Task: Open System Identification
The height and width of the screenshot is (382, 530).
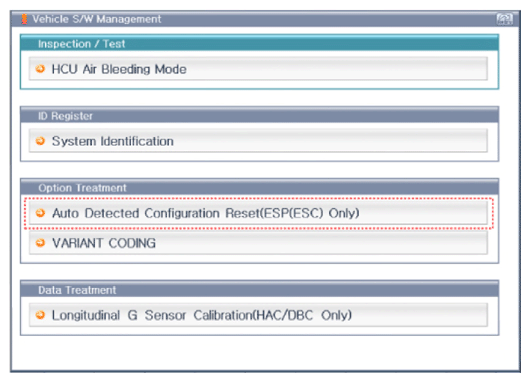Action: 258,141
